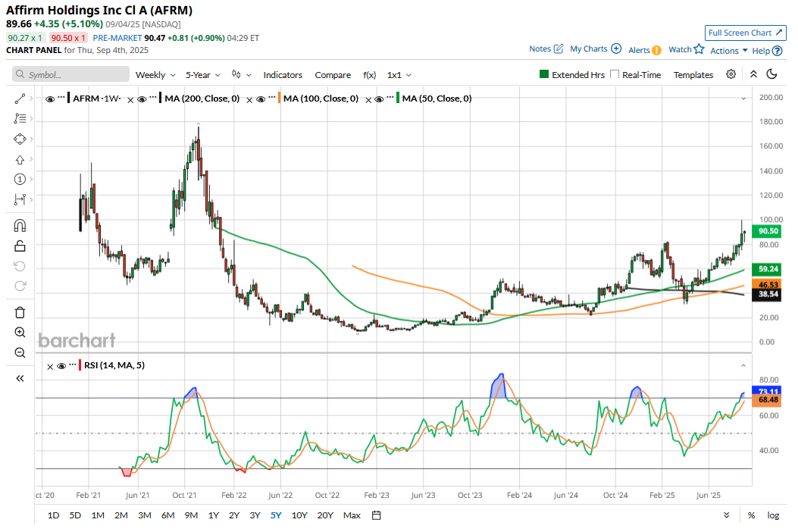Select the trend line drawing tool

point(20,99)
